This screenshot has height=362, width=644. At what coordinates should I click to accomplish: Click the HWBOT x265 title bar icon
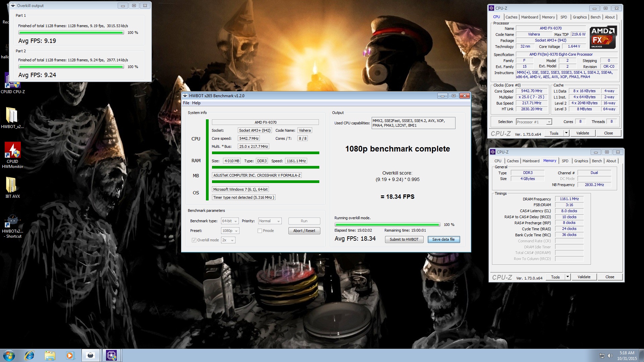coord(185,96)
